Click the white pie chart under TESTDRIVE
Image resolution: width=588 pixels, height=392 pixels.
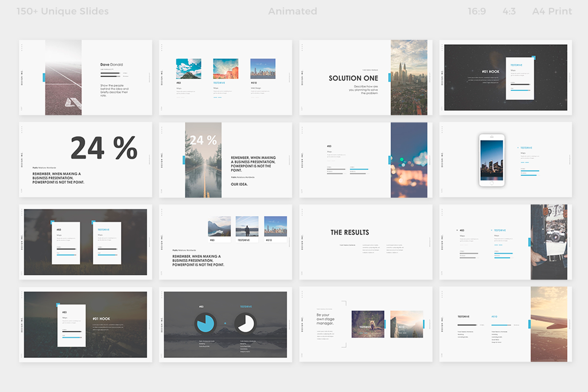pos(245,324)
